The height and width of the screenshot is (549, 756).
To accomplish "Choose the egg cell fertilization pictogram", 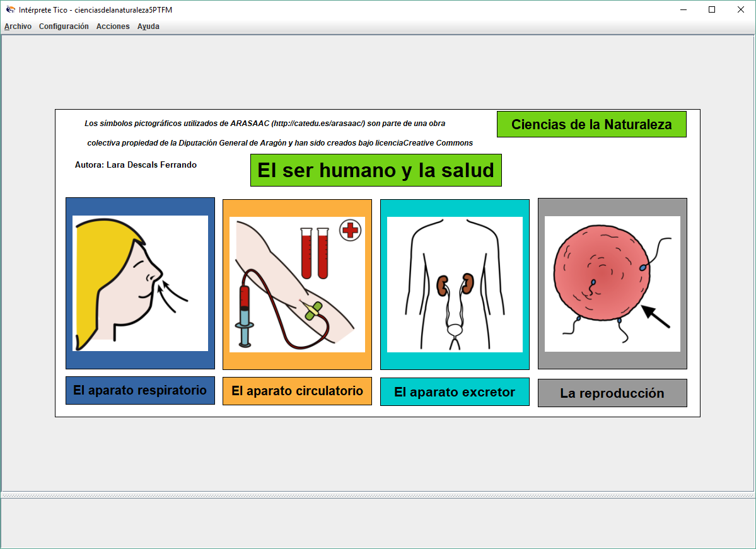I will (612, 284).
